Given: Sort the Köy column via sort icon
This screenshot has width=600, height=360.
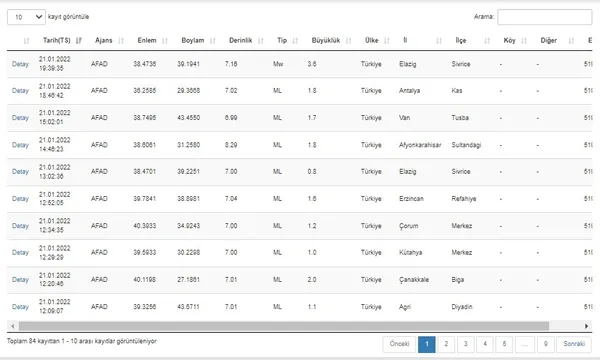Looking at the screenshot, I should [524, 41].
